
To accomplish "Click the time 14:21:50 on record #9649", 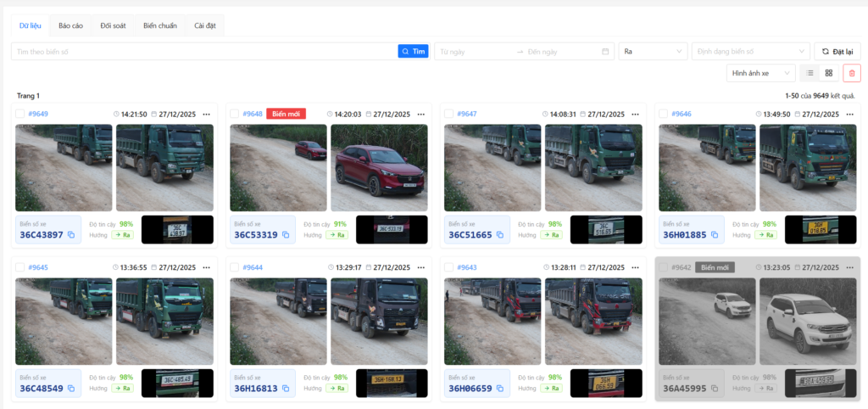I will click(135, 115).
